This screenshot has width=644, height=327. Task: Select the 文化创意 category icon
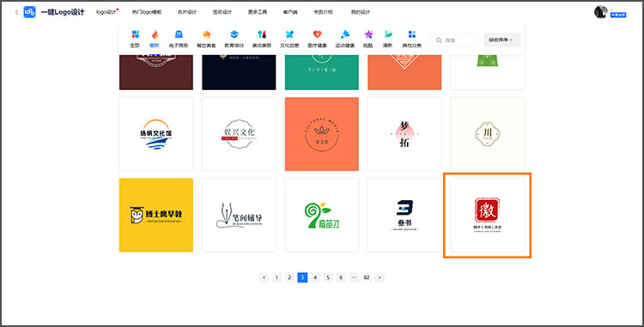click(289, 34)
